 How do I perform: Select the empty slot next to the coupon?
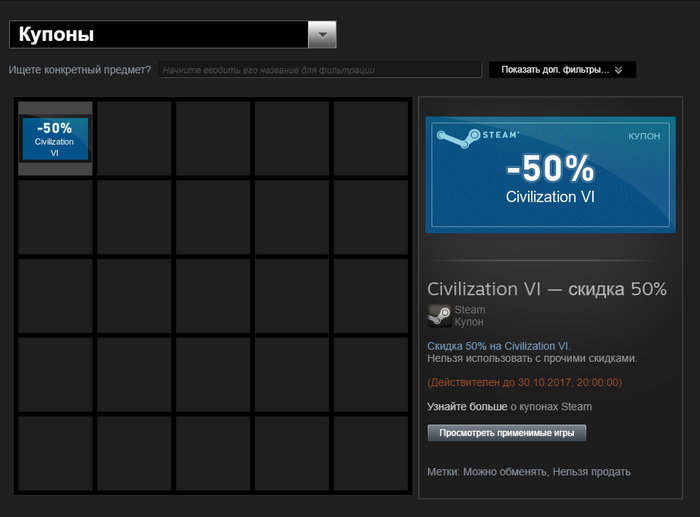coord(133,139)
